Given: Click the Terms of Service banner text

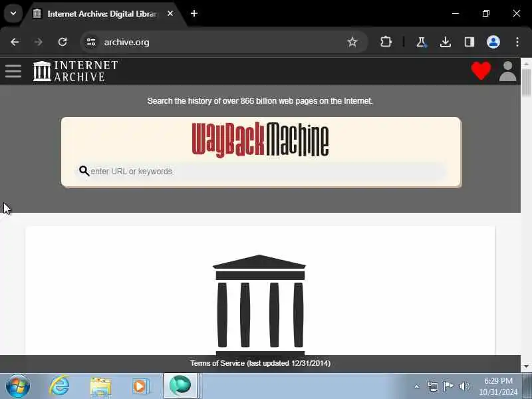Looking at the screenshot, I should point(260,363).
